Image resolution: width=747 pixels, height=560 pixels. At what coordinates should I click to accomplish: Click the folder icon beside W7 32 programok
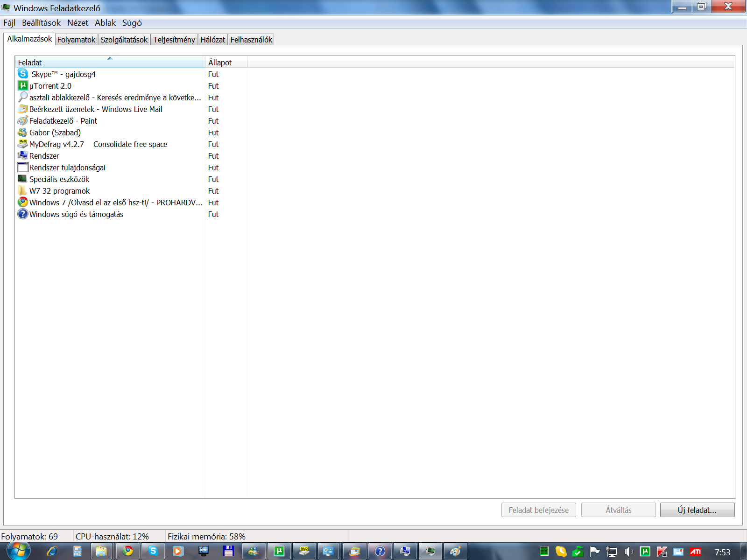tap(23, 190)
